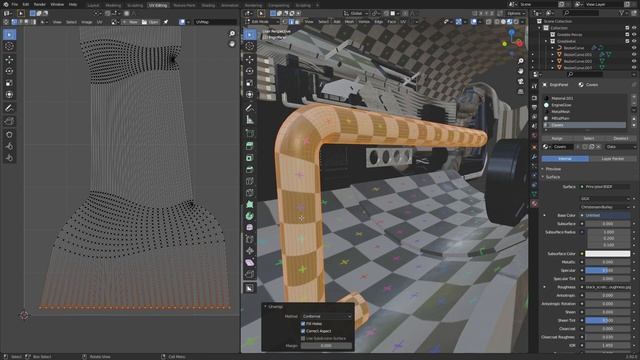The image size is (640, 360).
Task: Select the Rotate tool in 3D viewport
Action: (249, 71)
